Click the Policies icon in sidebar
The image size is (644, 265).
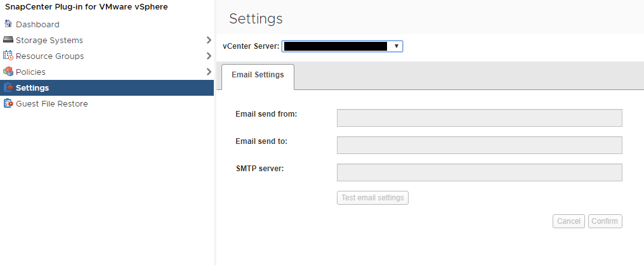(x=8, y=72)
